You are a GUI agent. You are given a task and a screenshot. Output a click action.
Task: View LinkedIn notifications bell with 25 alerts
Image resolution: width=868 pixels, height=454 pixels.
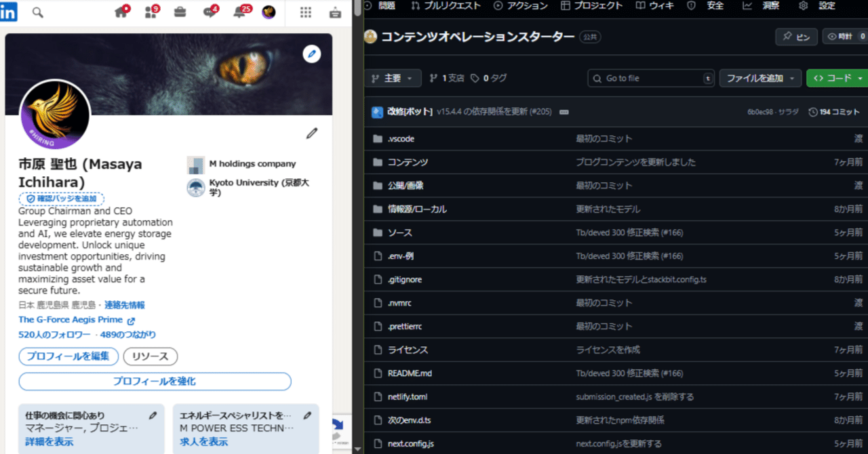[239, 12]
